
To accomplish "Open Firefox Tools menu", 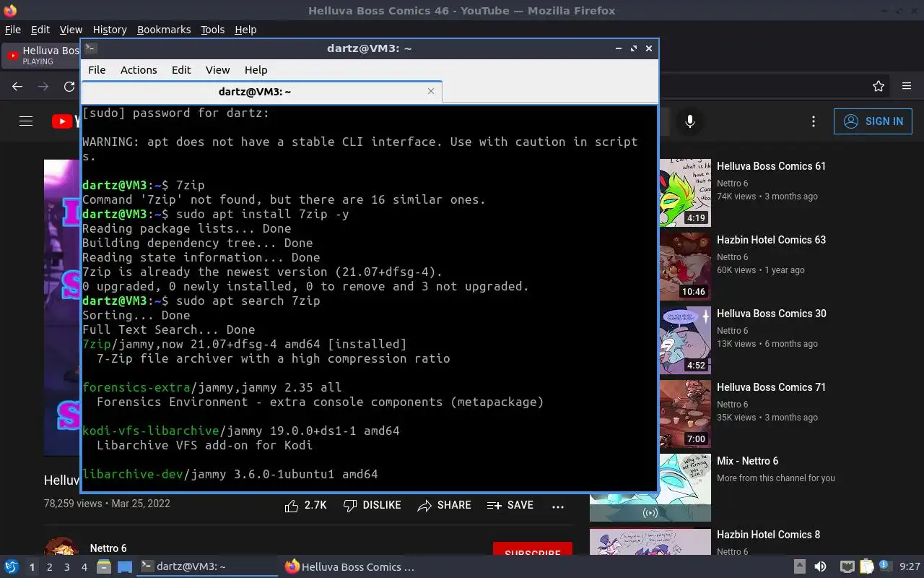I will 212,30.
